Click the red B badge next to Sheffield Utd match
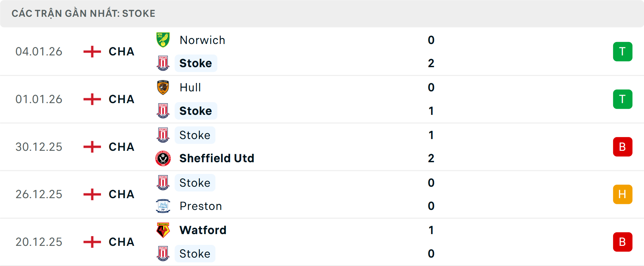This screenshot has width=644, height=266. click(623, 147)
